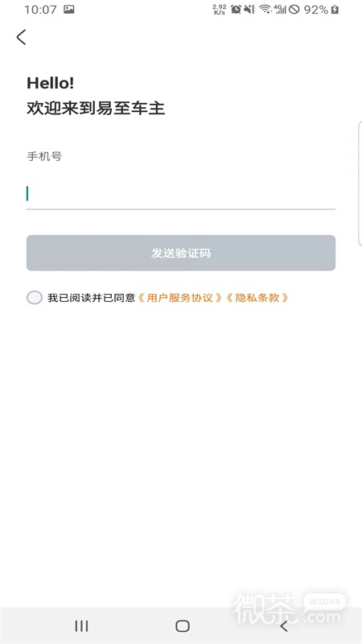Tap the do-not-disturb circle status icon

tap(294, 10)
